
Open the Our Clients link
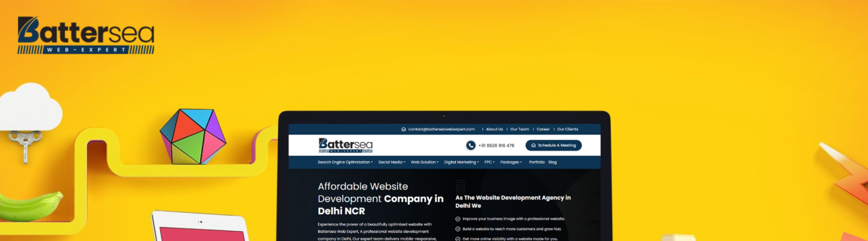coord(567,129)
